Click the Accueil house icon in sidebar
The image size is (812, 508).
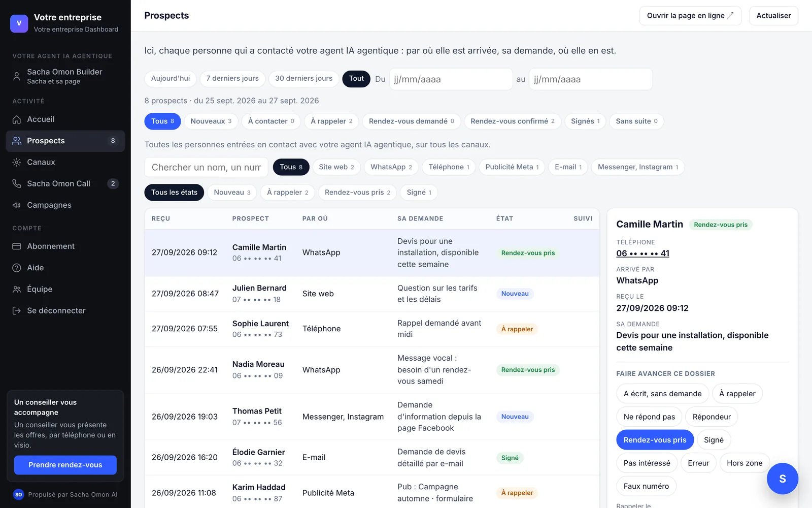point(17,119)
